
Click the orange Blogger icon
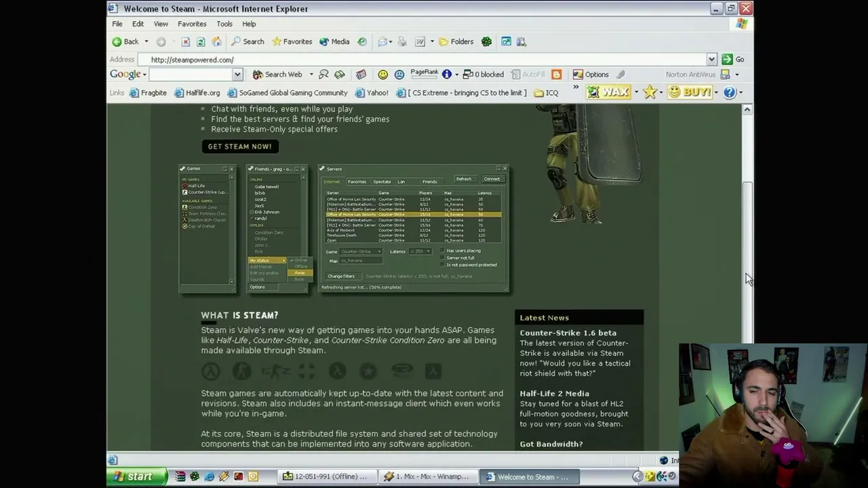pos(556,75)
